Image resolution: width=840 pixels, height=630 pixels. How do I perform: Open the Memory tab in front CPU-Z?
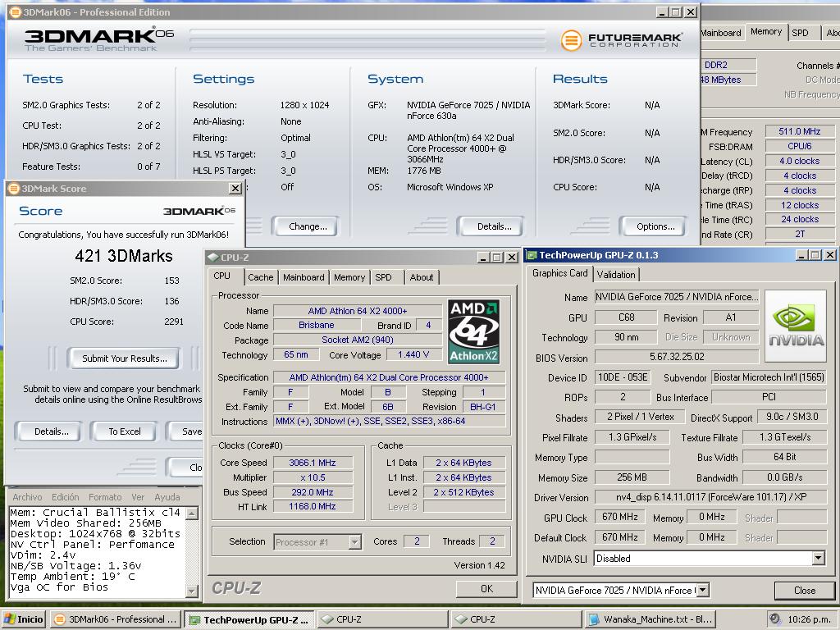[x=349, y=277]
